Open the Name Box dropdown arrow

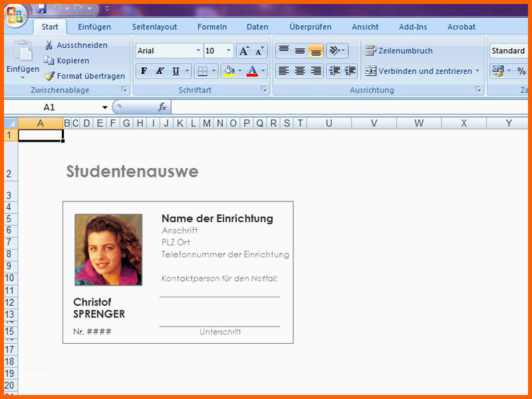[105, 108]
